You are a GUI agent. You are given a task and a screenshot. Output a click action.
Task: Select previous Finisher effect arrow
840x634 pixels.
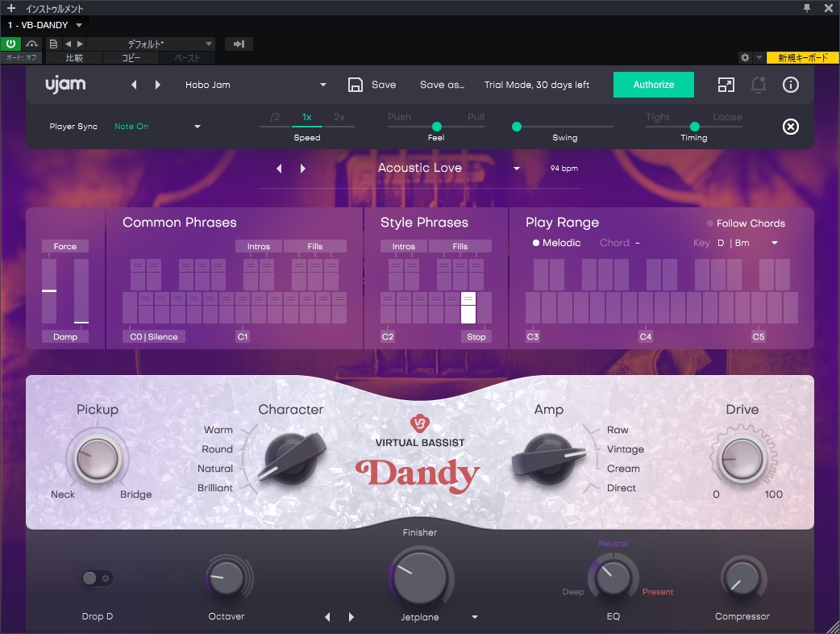coord(327,617)
